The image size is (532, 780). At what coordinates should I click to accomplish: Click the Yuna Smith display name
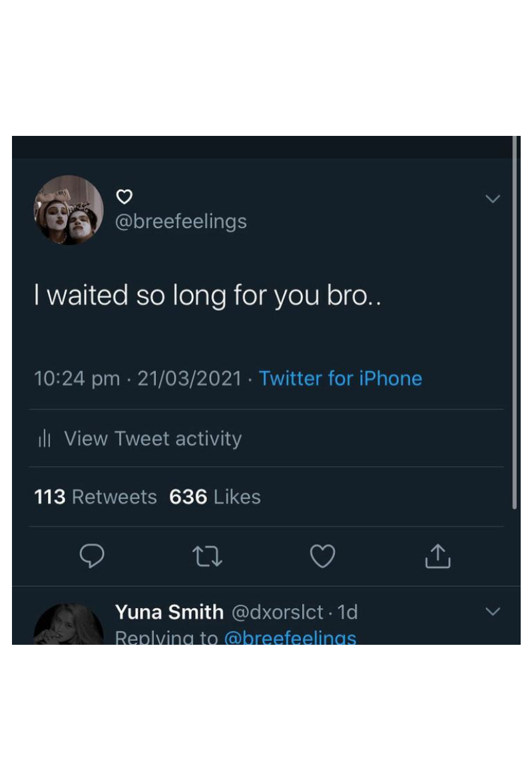click(169, 612)
